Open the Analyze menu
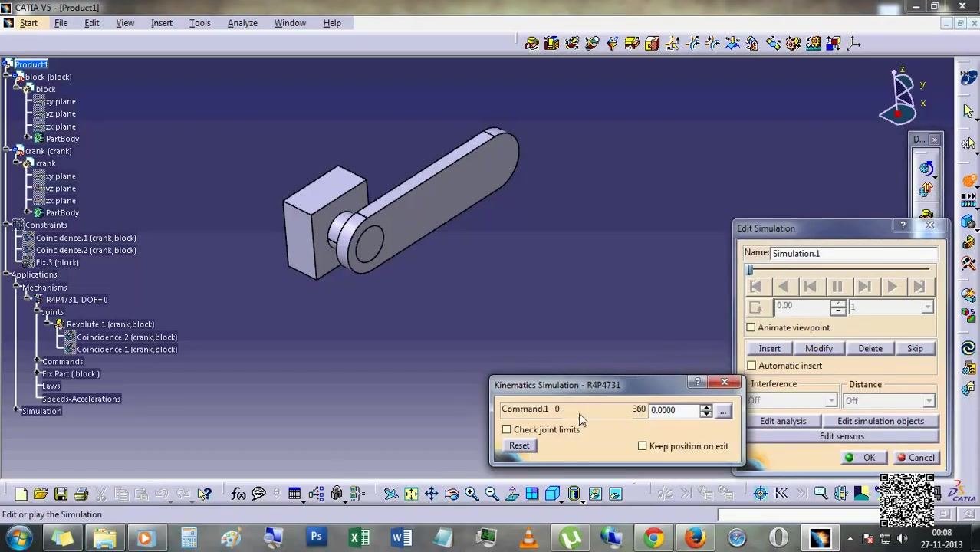Screen dimensions: 980x552 point(242,23)
